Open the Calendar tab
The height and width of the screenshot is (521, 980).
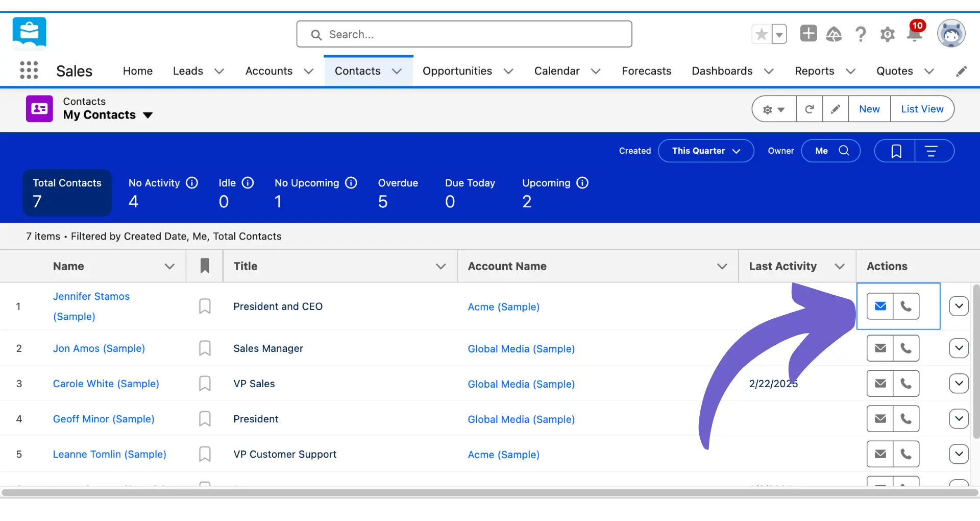(557, 71)
